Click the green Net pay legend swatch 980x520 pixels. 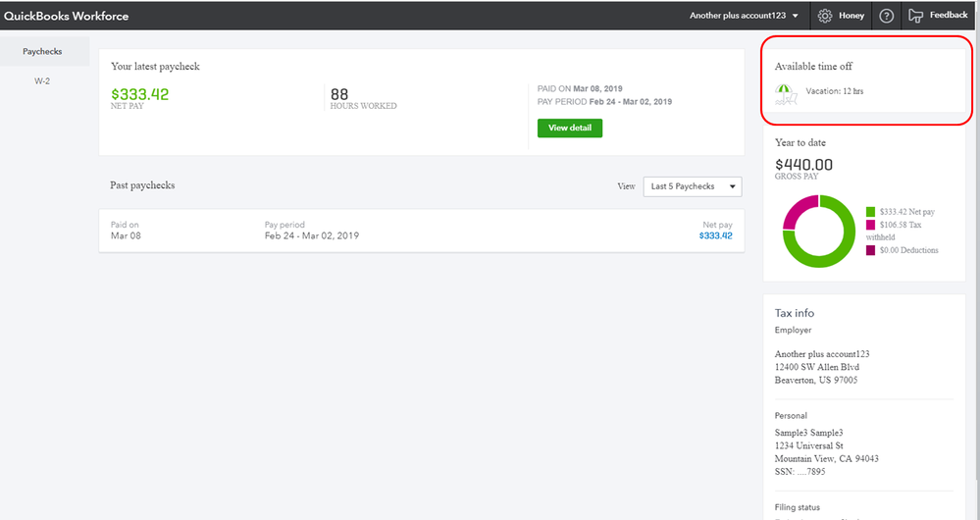(871, 212)
